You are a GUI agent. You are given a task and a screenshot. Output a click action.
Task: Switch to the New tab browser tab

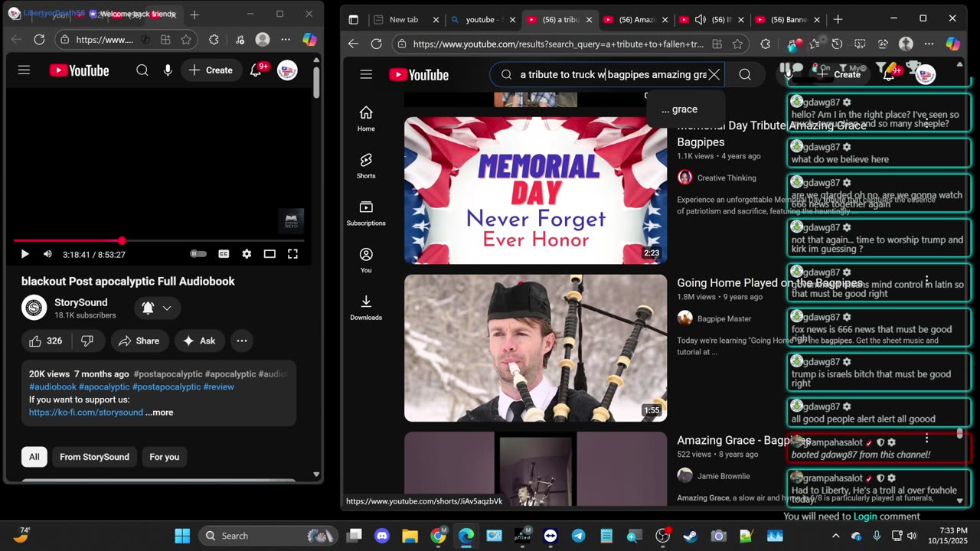[x=404, y=20]
